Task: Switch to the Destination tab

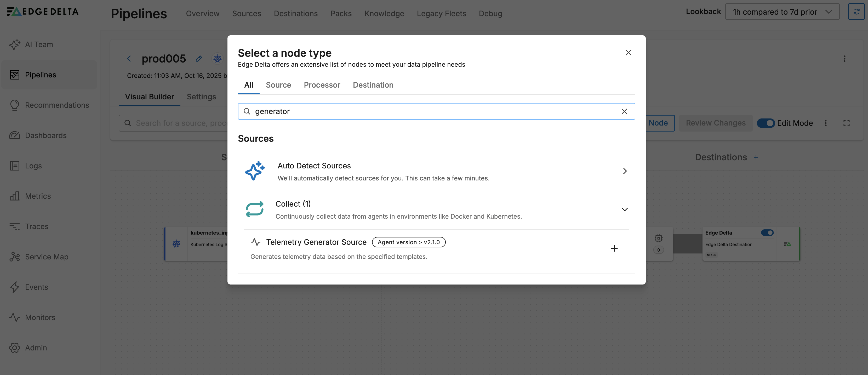Action: point(373,85)
